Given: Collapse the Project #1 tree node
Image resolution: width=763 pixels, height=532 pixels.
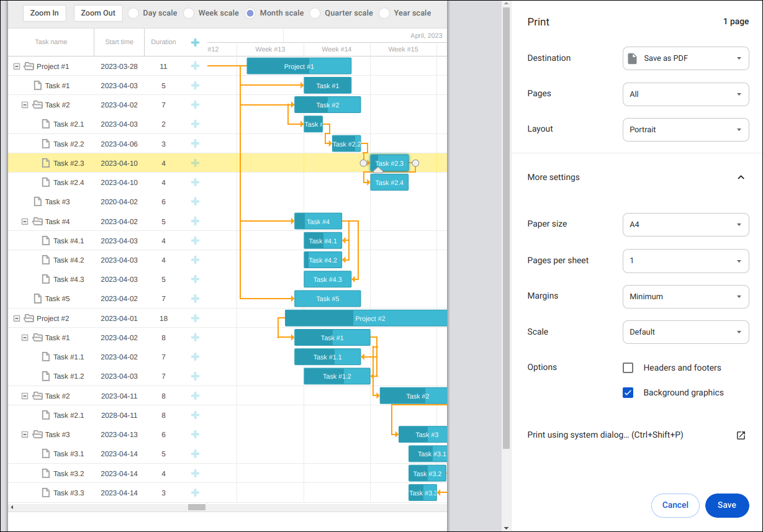Looking at the screenshot, I should pyautogui.click(x=17, y=66).
